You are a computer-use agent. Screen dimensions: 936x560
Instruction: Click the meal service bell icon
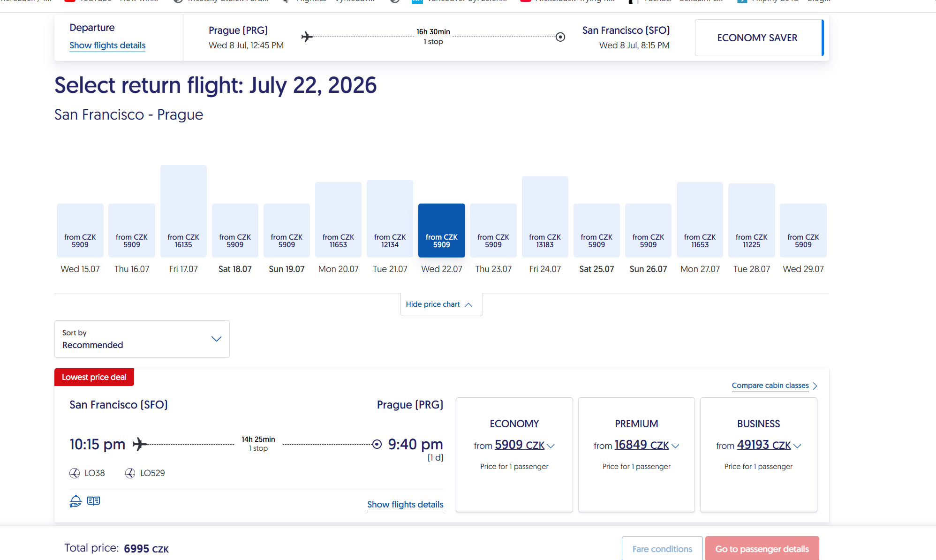point(75,501)
